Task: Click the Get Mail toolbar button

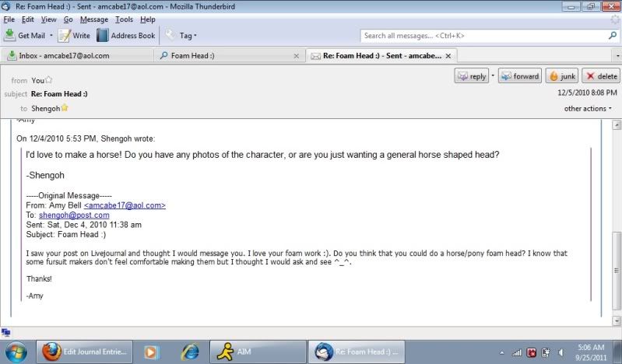Action: click(x=25, y=35)
